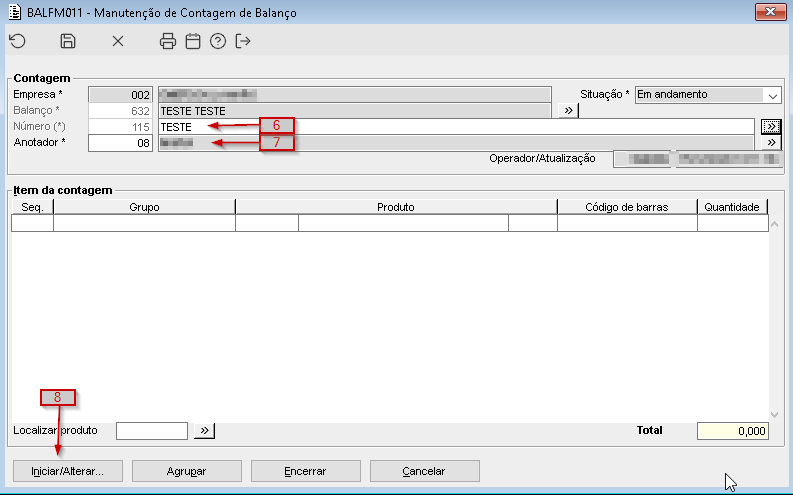Close the BALFM011 window
Viewport: 793px width, 495px height.
pos(770,12)
